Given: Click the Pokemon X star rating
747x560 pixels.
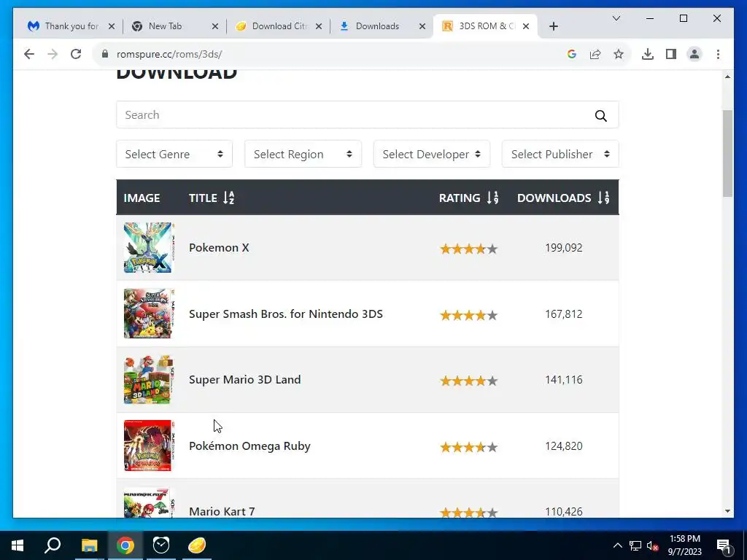Looking at the screenshot, I should 469,249.
